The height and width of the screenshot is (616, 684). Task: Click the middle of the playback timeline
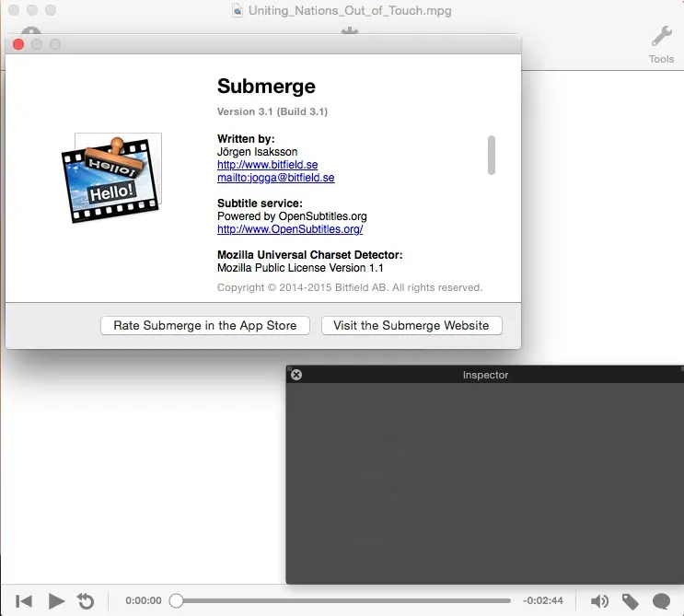(x=341, y=600)
